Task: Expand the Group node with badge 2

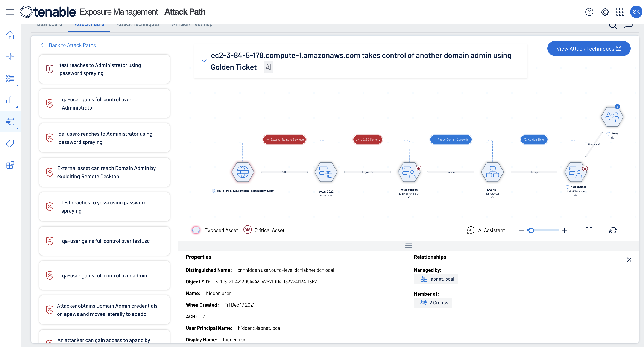Action: click(612, 117)
